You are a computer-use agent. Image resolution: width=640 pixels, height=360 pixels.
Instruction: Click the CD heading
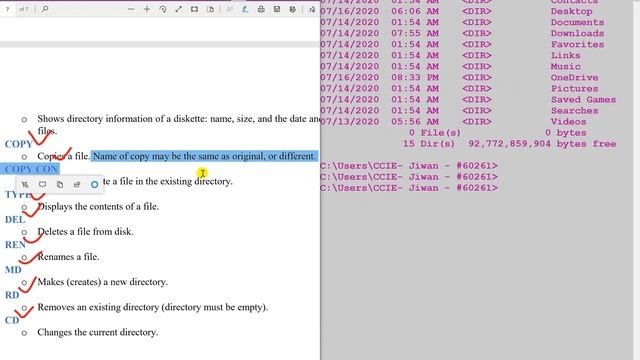click(12, 320)
